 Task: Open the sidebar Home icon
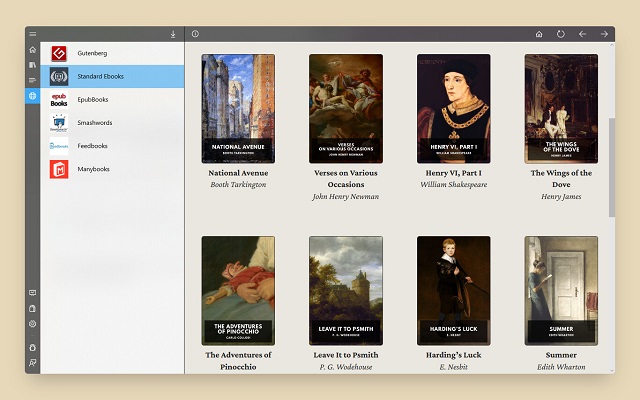tap(33, 50)
